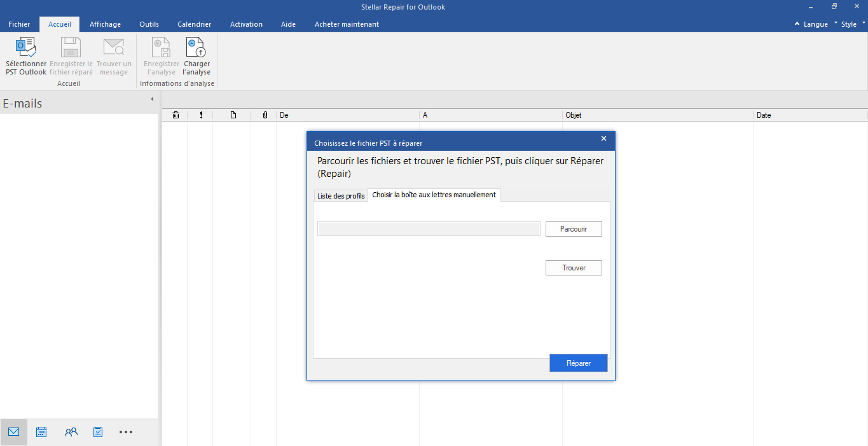Click the Charger l'analyse icon
Image resolution: width=868 pixels, height=446 pixels.
click(x=196, y=48)
